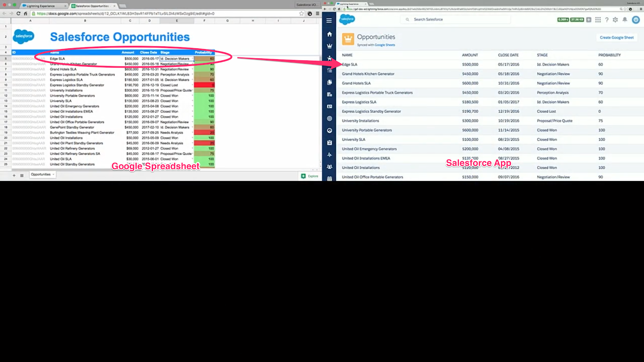The width and height of the screenshot is (644, 362).
Task: Focus the Search Salesforce field
Action: [456, 19]
